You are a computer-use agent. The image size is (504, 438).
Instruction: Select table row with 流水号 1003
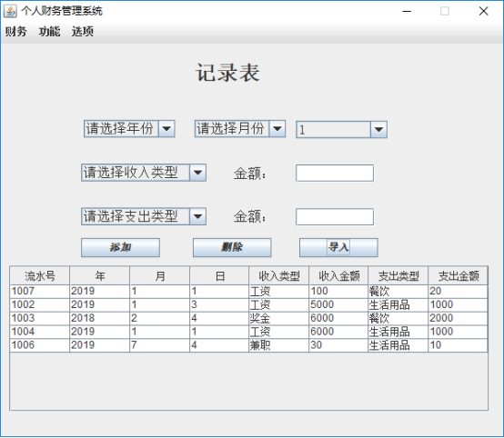tap(248, 319)
